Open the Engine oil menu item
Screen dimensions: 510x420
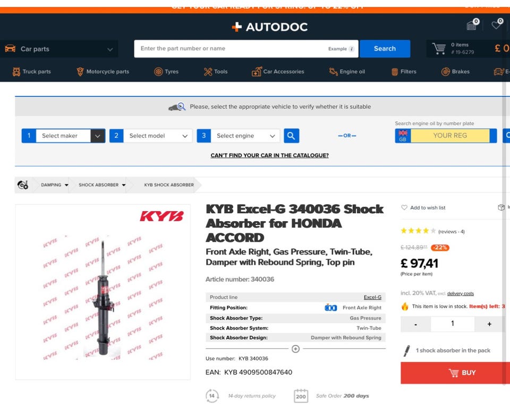347,72
